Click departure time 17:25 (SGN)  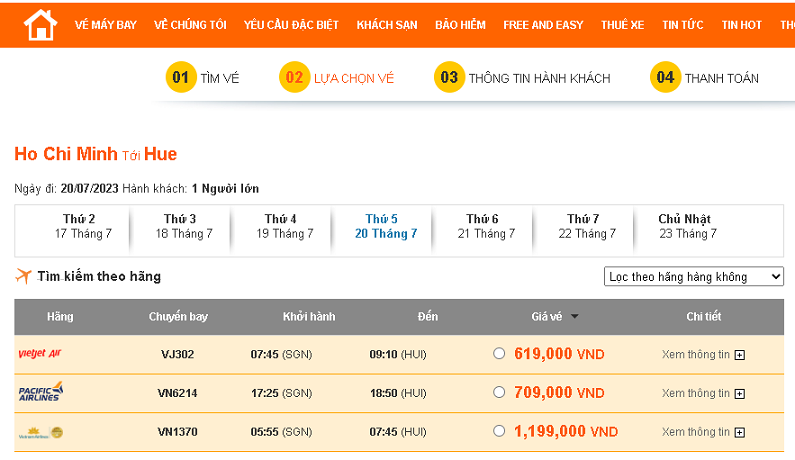point(281,393)
